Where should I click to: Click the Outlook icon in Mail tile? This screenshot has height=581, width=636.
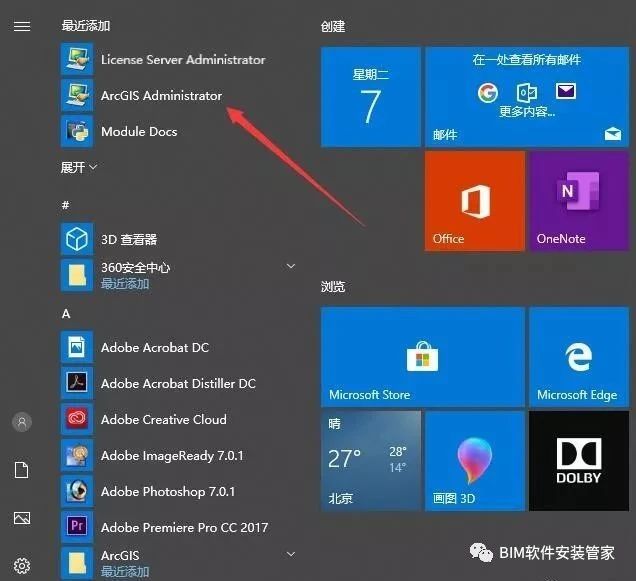pos(526,93)
